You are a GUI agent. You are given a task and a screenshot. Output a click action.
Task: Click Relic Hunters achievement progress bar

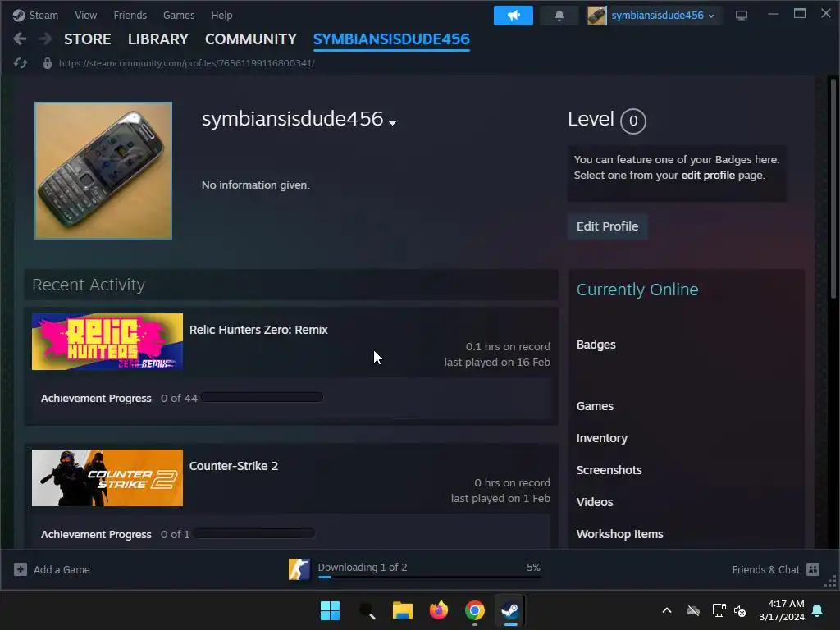(x=262, y=398)
